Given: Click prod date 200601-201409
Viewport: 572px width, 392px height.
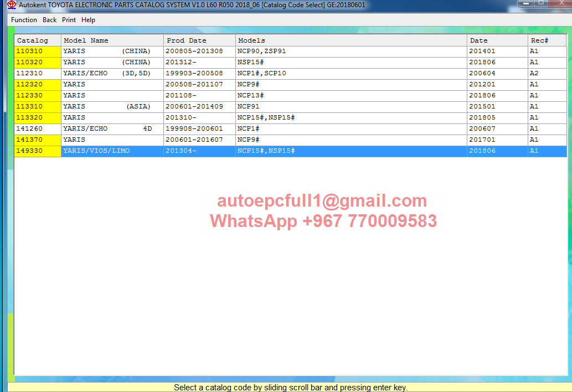Looking at the screenshot, I should point(199,106).
